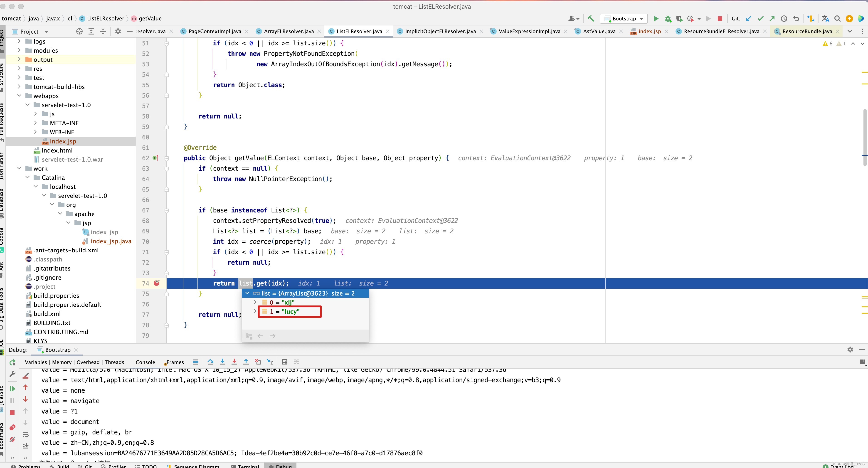The width and height of the screenshot is (868, 468).
Task: Run to cursor debugger icon
Action: pos(270,362)
